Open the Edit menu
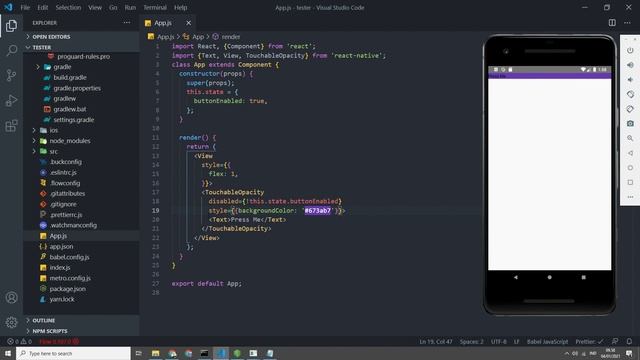Viewport: 640px width, 360px height. 42,7
